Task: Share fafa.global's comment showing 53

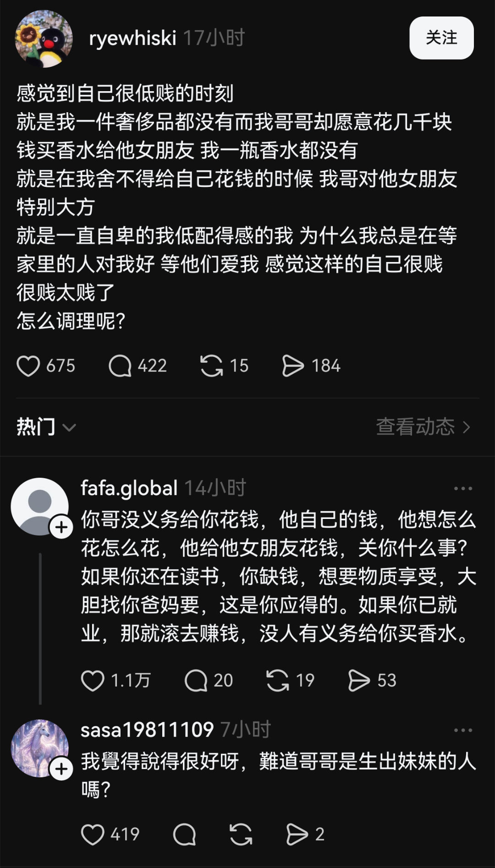Action: pos(359,680)
